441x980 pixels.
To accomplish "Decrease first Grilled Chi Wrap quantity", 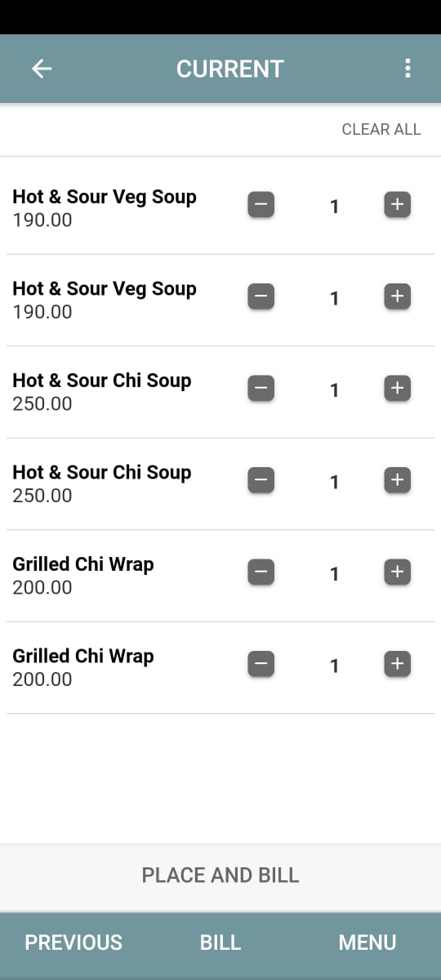I will [261, 572].
